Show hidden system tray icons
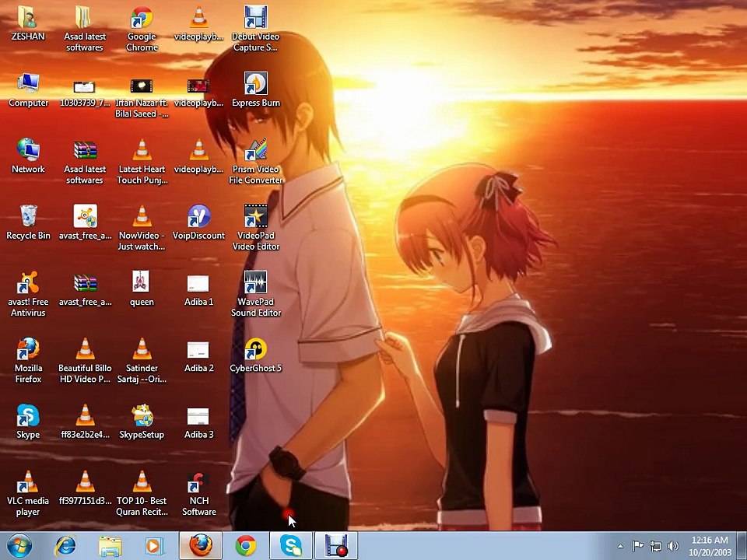 tap(620, 546)
